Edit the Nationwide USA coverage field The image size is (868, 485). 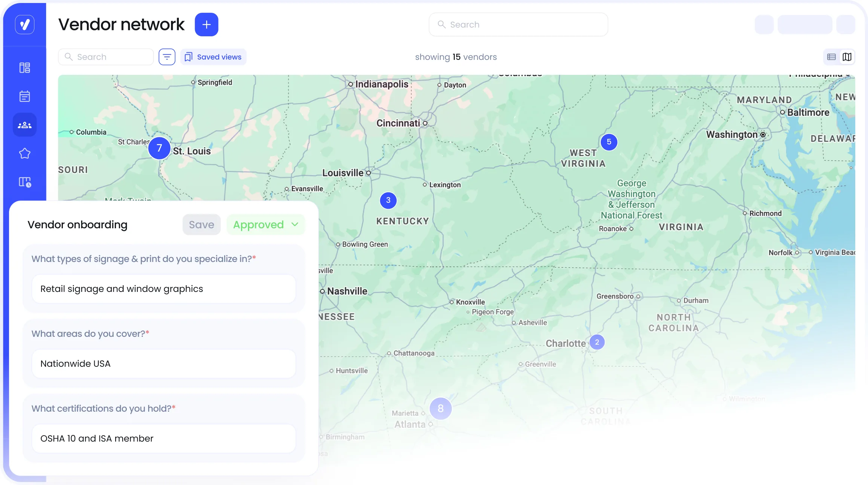[x=164, y=364]
